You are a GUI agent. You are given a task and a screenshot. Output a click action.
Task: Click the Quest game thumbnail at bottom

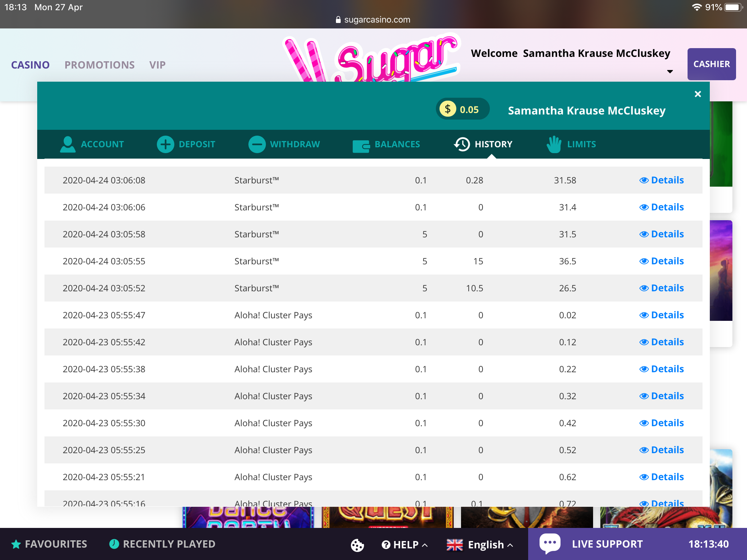(x=388, y=517)
